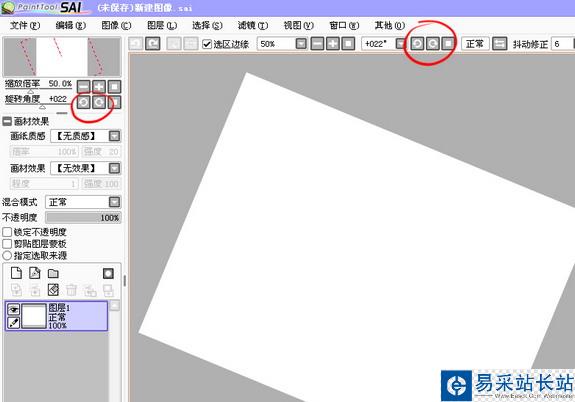
Task: Reset zoom with the toolbar square button
Action: pos(348,44)
